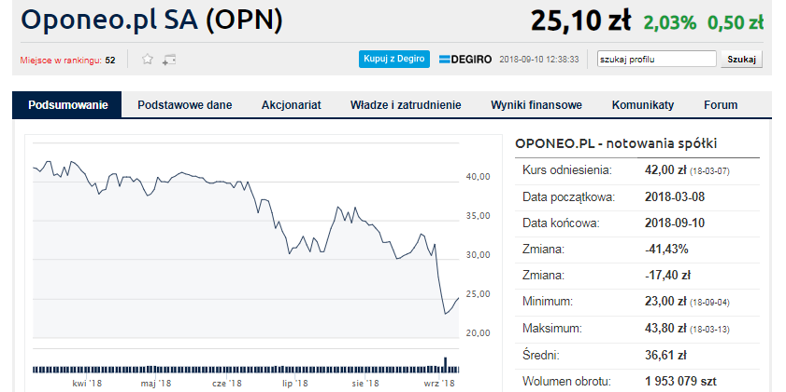Click the favorite star icon
This screenshot has width=786, height=392.
click(x=147, y=60)
